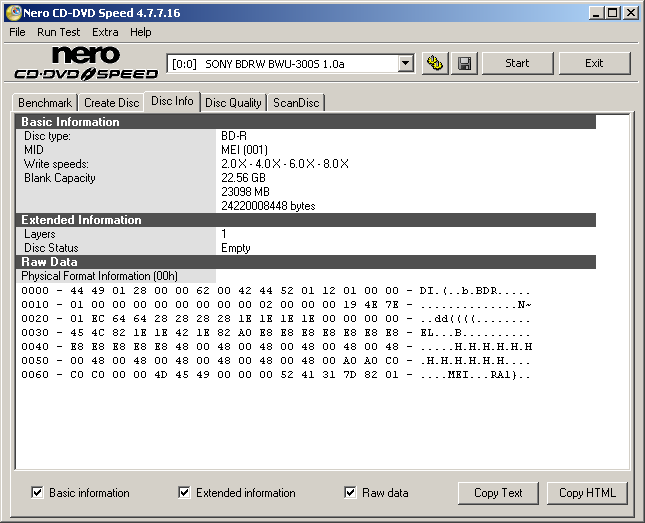Open the Extra menu
The image size is (645, 523).
click(105, 32)
